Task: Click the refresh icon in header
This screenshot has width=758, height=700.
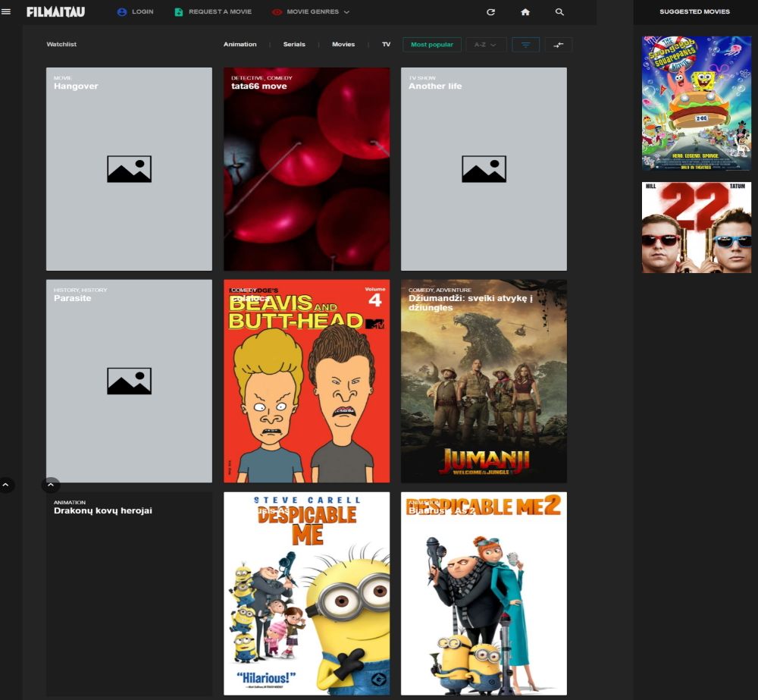Action: [490, 11]
